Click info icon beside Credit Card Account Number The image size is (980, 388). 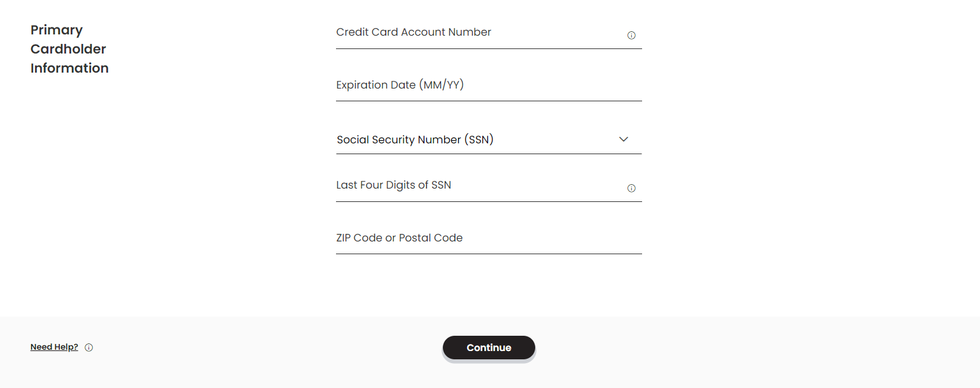(631, 36)
